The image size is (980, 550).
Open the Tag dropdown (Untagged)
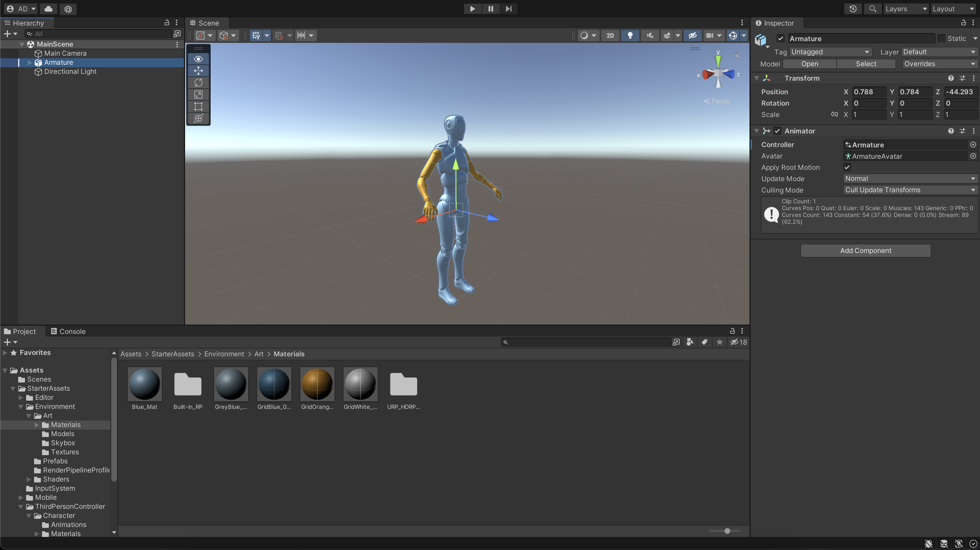830,52
